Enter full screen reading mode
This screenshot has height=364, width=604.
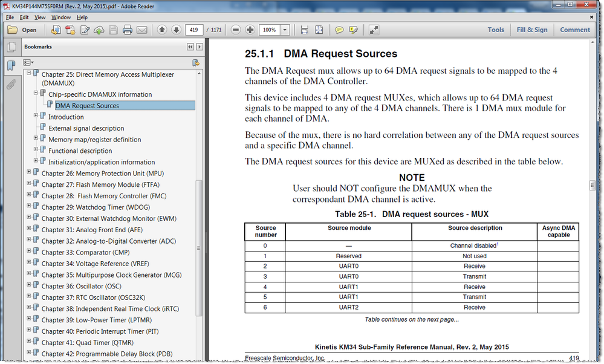[374, 29]
